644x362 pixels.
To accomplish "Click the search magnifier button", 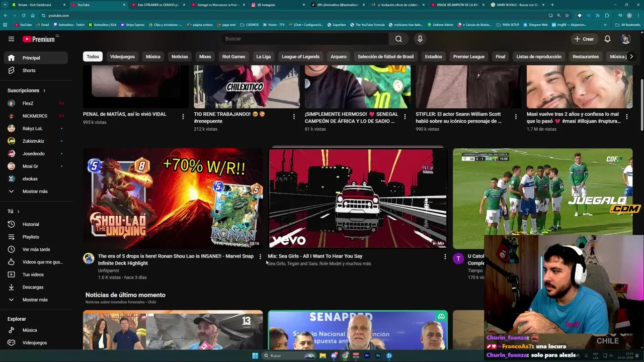I will 398,39.
